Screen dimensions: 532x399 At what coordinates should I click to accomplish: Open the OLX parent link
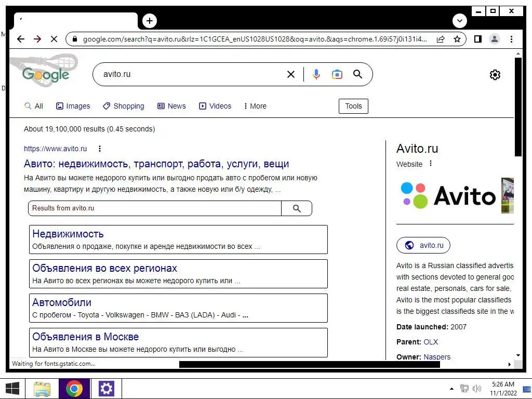click(431, 342)
